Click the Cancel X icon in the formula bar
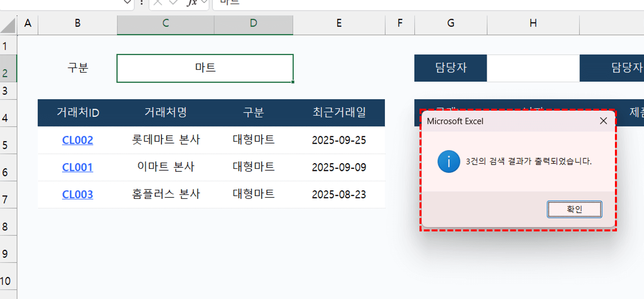 [x=158, y=4]
